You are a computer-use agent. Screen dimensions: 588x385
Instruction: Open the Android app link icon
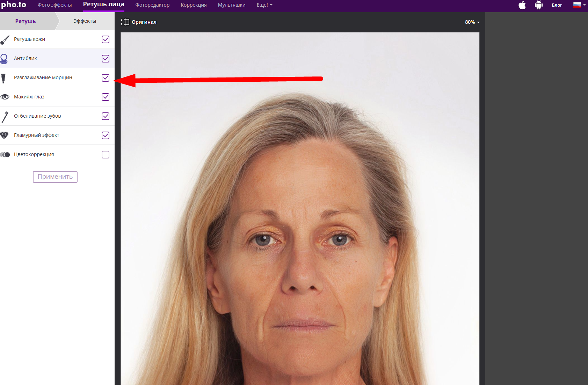(x=538, y=5)
